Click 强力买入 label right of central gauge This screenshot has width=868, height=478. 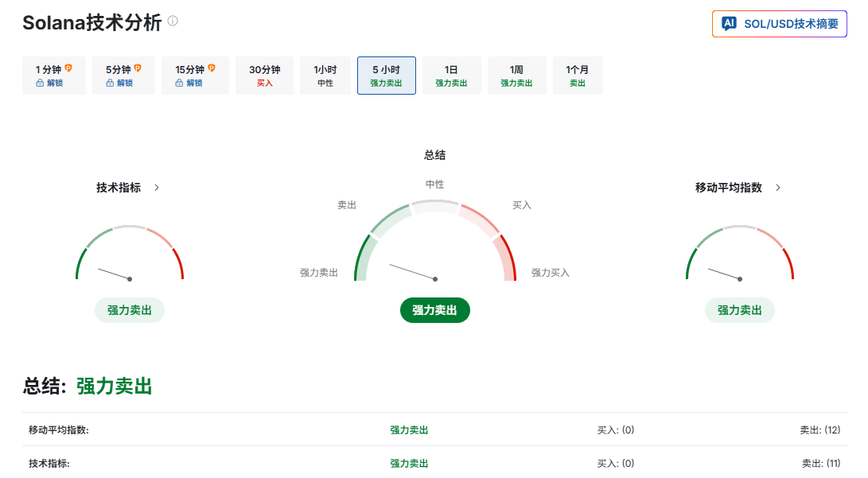[551, 273]
